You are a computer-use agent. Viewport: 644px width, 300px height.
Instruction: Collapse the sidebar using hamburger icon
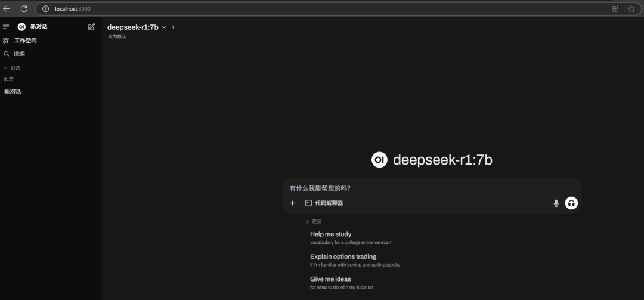coord(6,27)
